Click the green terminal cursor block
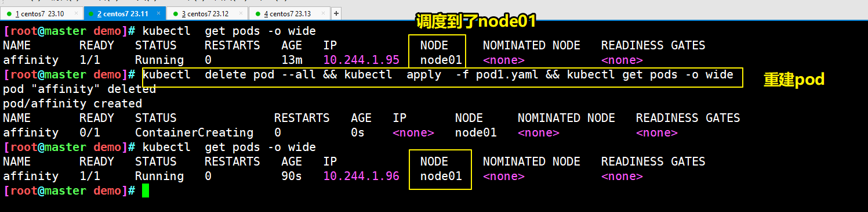This screenshot has height=212, width=868. coord(146,191)
